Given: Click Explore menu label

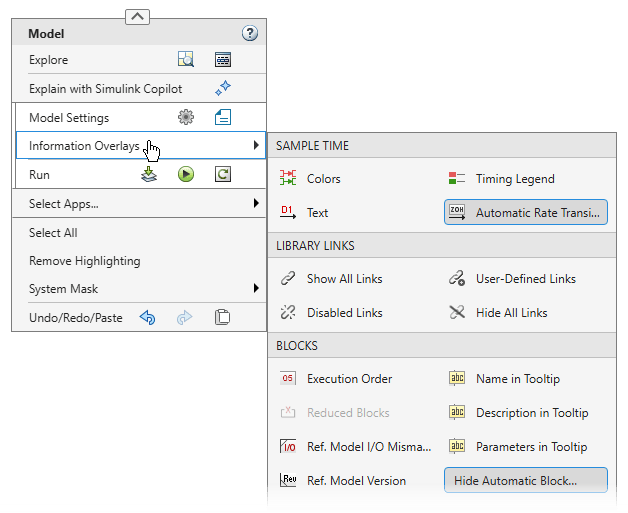Looking at the screenshot, I should click(x=48, y=60).
